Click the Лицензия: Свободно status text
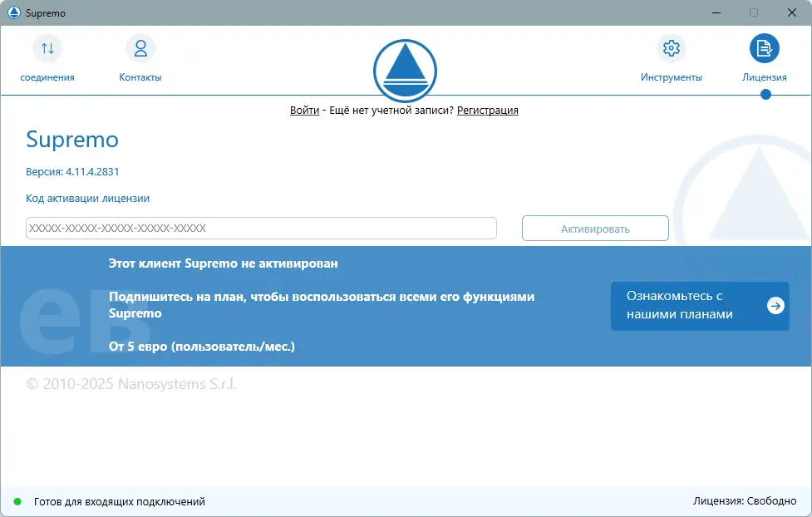 click(745, 501)
